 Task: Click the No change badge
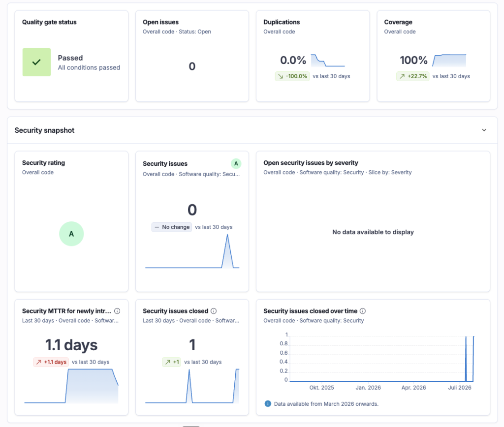click(x=172, y=227)
